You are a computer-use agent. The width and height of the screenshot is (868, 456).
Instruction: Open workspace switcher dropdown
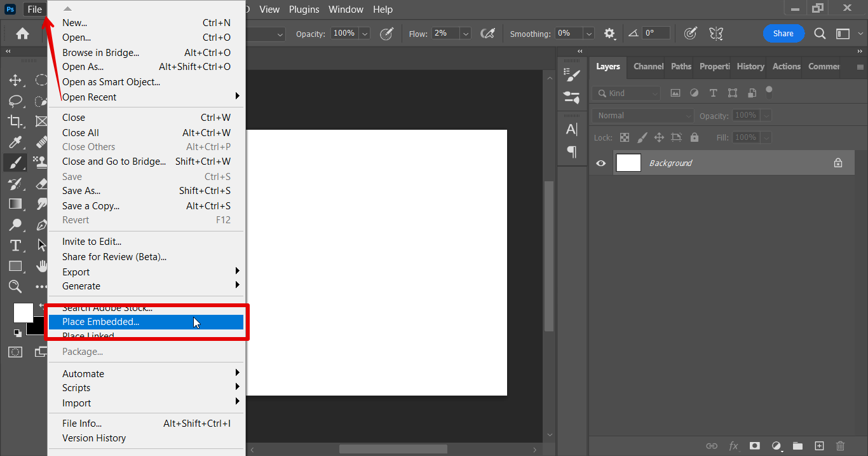coord(843,34)
